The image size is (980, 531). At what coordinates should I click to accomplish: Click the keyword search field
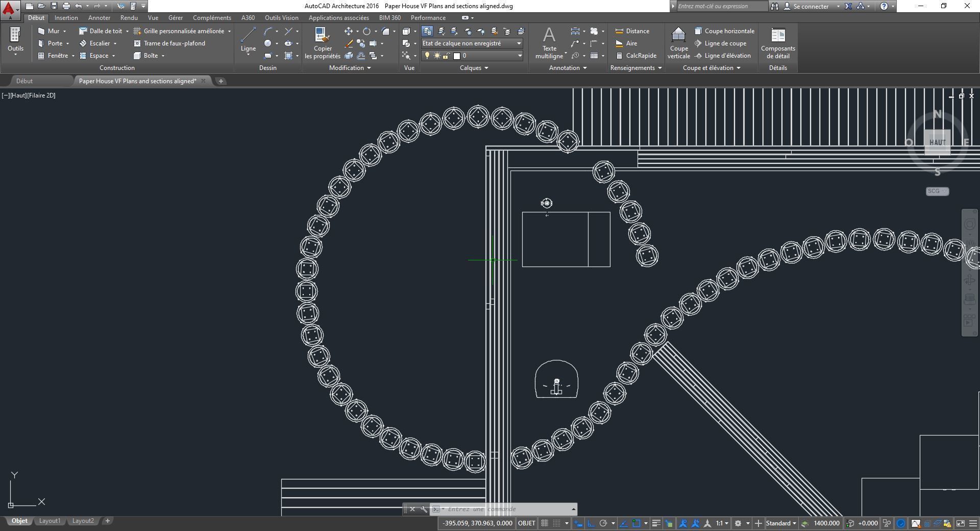point(722,6)
